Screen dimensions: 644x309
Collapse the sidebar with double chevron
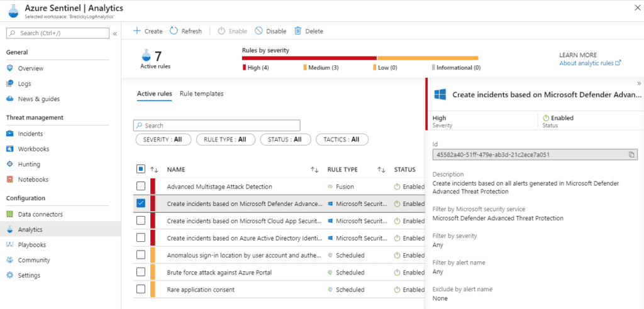click(x=115, y=34)
